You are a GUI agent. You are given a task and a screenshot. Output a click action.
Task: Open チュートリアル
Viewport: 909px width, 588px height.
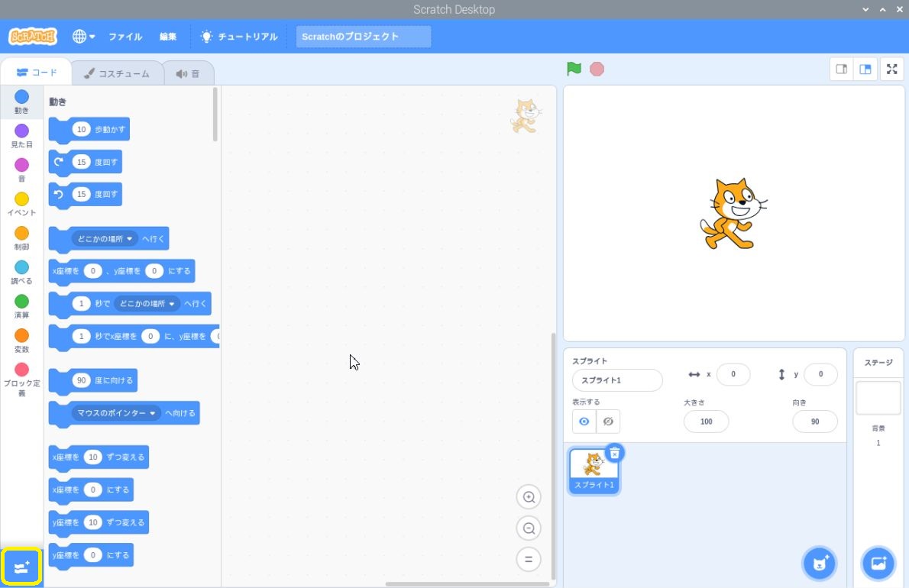coord(239,37)
